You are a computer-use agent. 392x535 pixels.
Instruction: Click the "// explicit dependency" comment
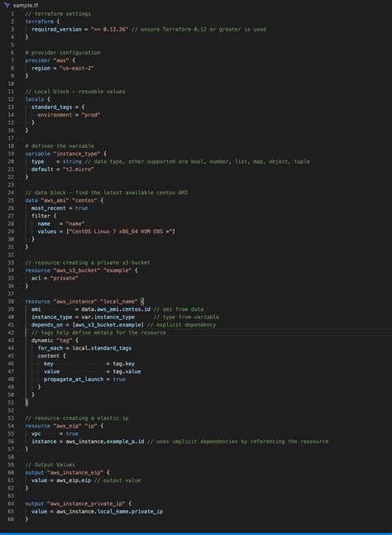(x=181, y=325)
